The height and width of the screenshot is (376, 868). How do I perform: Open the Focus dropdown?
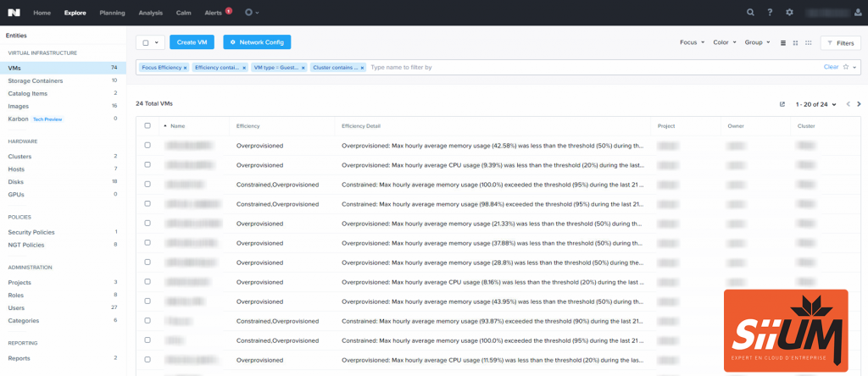692,42
